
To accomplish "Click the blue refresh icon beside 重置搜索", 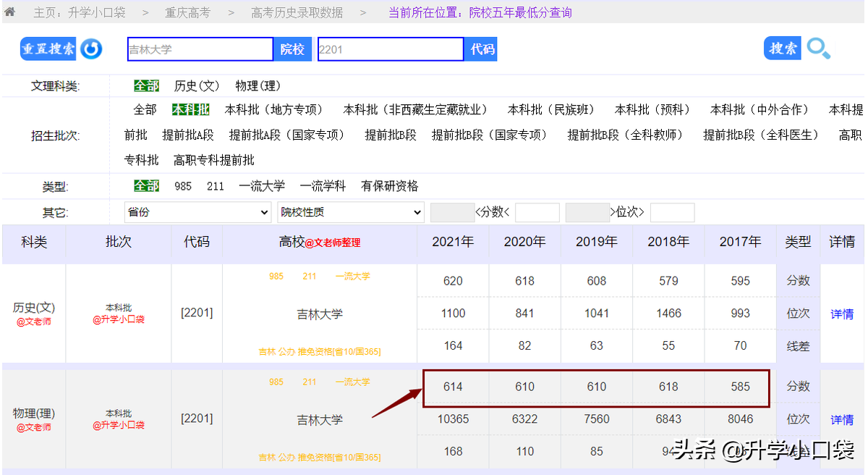I will tap(90, 49).
